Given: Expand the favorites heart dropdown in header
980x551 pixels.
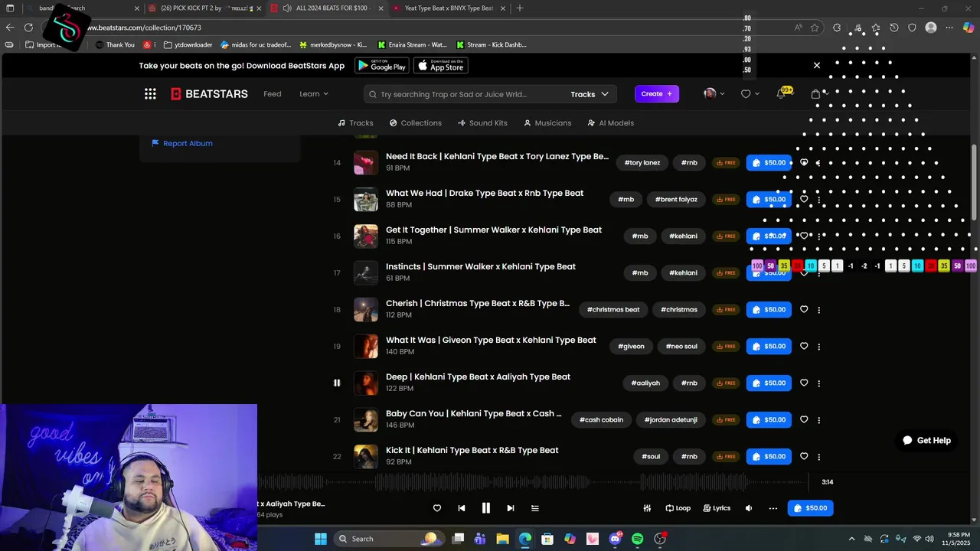Looking at the screenshot, I should [750, 94].
